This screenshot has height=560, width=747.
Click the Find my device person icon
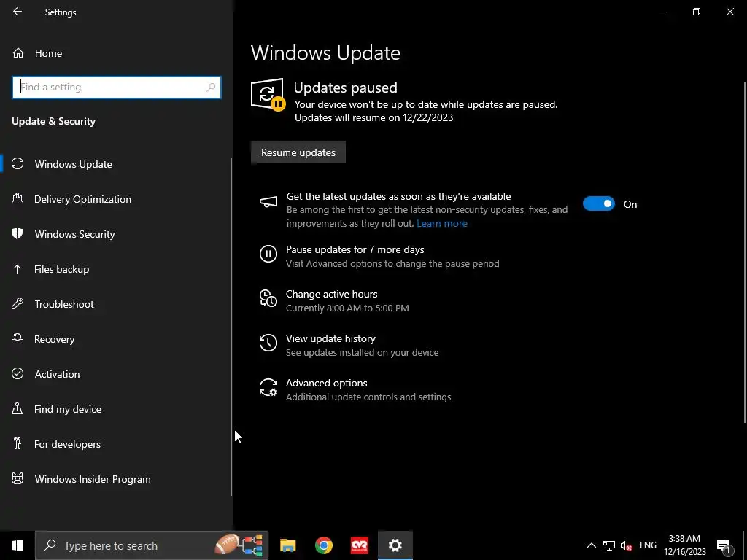[18, 408]
